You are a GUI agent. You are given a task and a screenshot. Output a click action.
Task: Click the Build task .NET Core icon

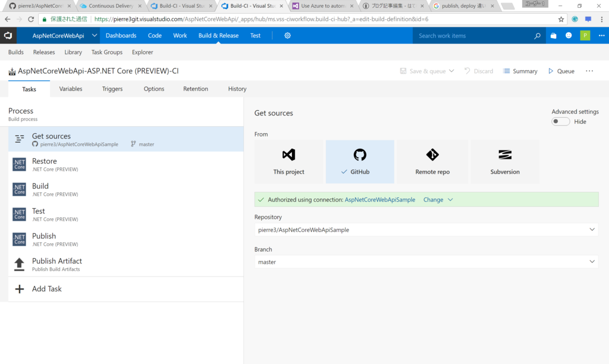coord(19,189)
